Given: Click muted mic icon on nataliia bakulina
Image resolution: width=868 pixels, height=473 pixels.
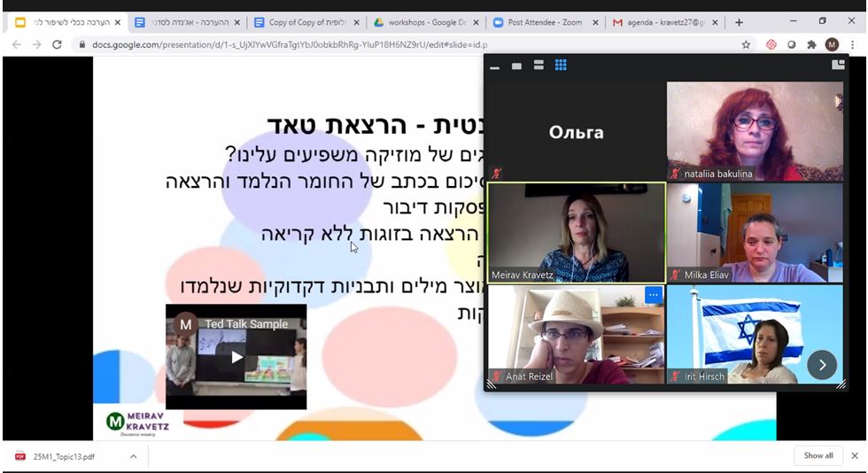Looking at the screenshot, I should point(675,174).
